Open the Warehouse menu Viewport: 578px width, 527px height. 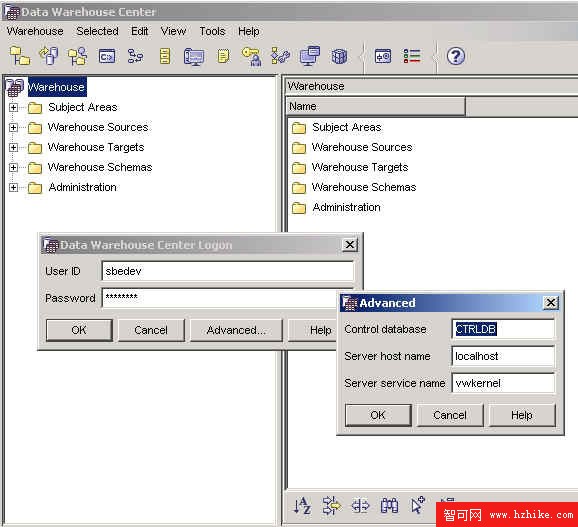click(35, 31)
